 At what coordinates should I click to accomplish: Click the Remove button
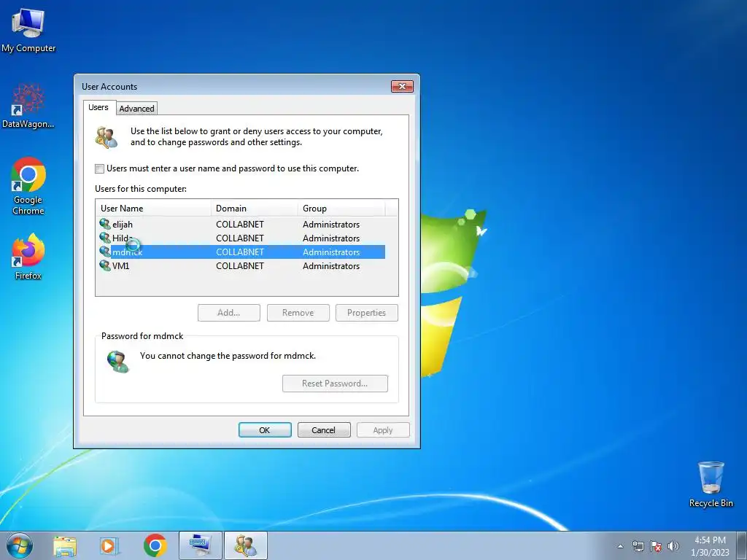point(298,313)
